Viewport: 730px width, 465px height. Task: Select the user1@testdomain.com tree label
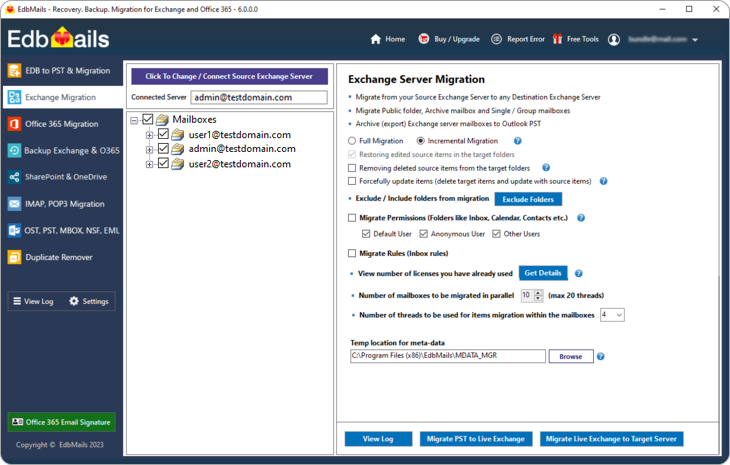point(240,135)
